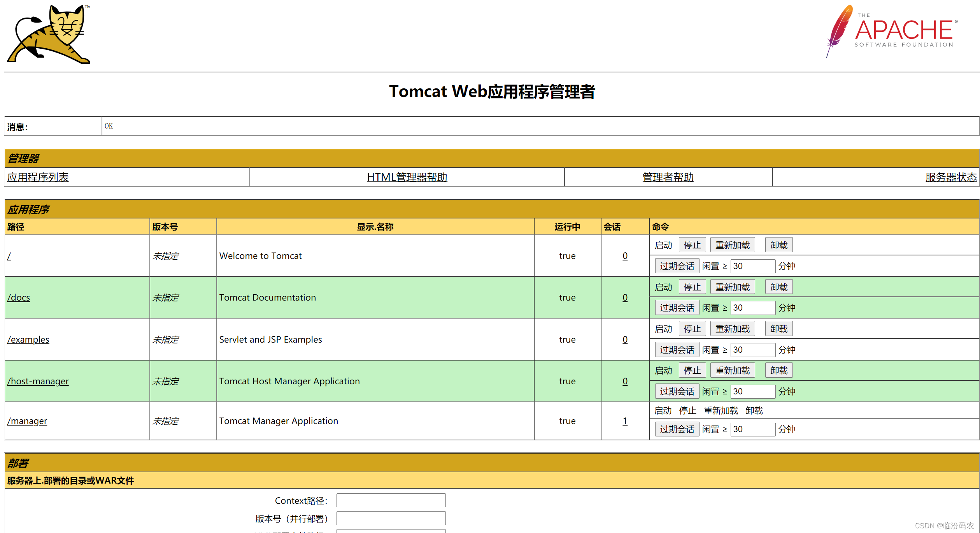Expire sessions for /manager application
The height and width of the screenshot is (533, 980).
pyautogui.click(x=677, y=429)
